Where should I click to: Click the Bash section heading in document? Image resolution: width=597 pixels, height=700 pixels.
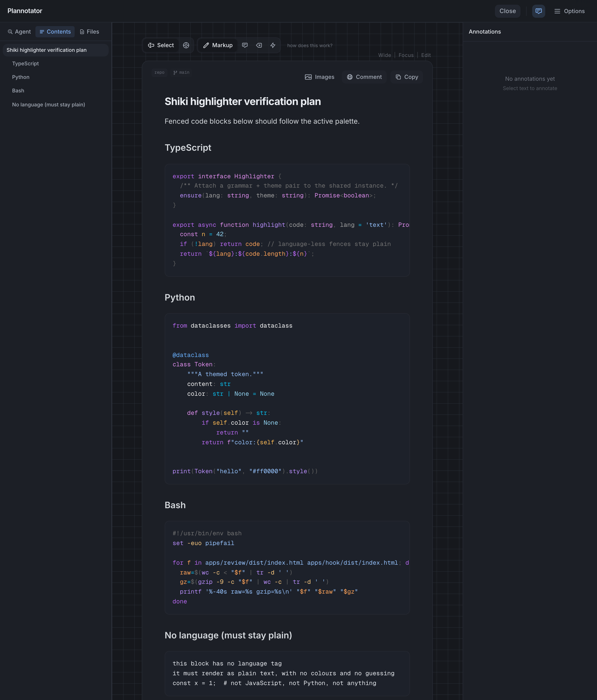[175, 505]
